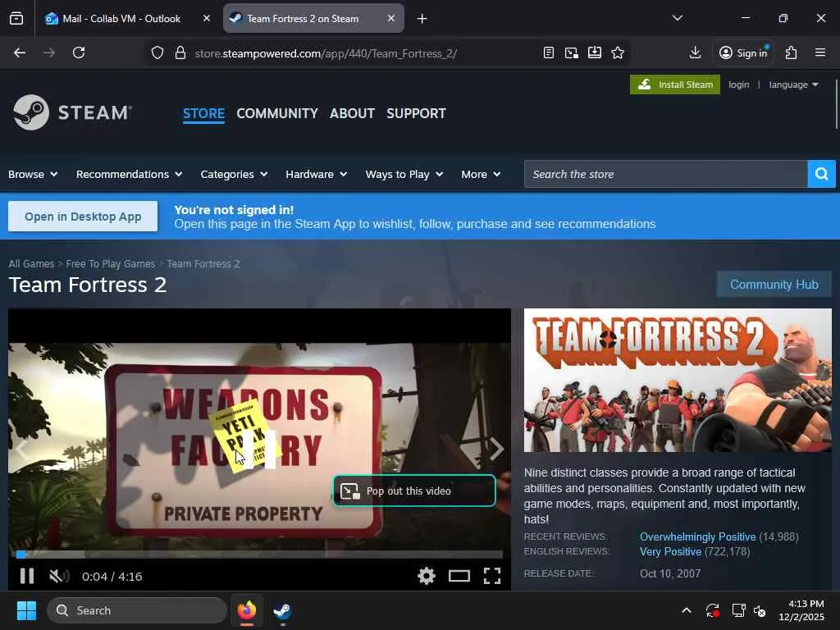
Task: Open the Windows Start menu
Action: click(26, 610)
